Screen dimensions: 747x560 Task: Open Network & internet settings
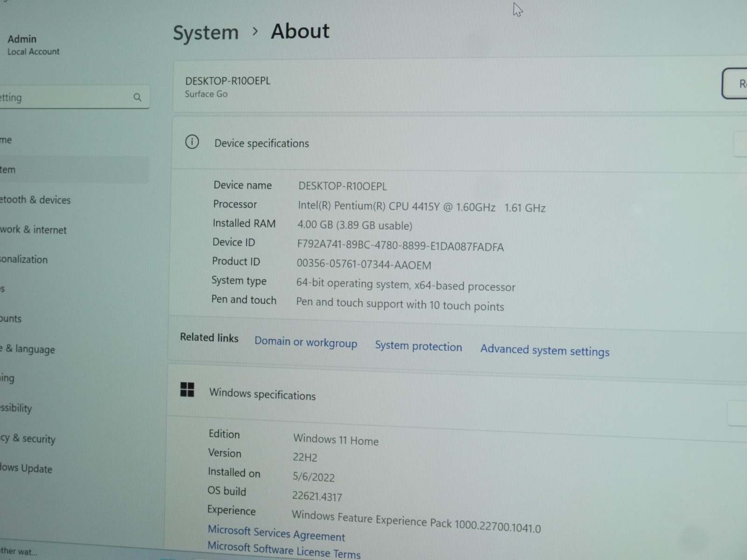pos(34,230)
